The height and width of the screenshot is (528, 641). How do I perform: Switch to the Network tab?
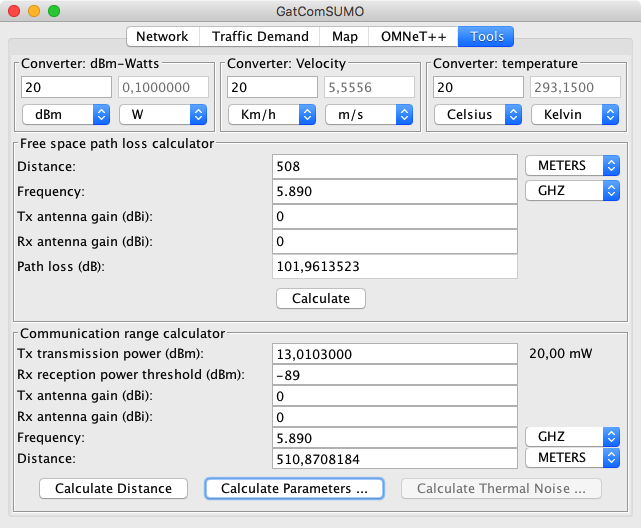[x=162, y=37]
